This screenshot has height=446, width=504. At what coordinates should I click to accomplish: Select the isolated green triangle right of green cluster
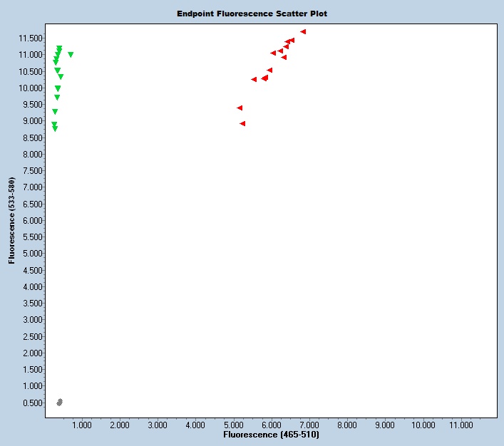pos(71,55)
